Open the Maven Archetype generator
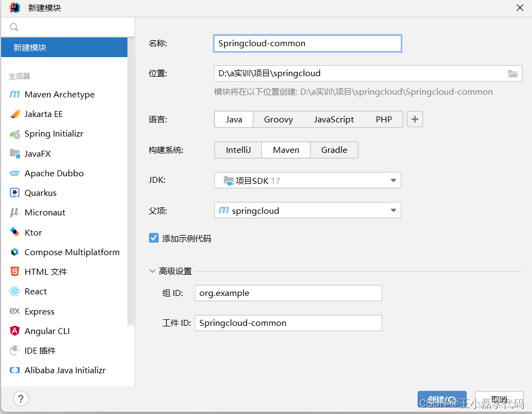532x414 pixels. [x=57, y=94]
